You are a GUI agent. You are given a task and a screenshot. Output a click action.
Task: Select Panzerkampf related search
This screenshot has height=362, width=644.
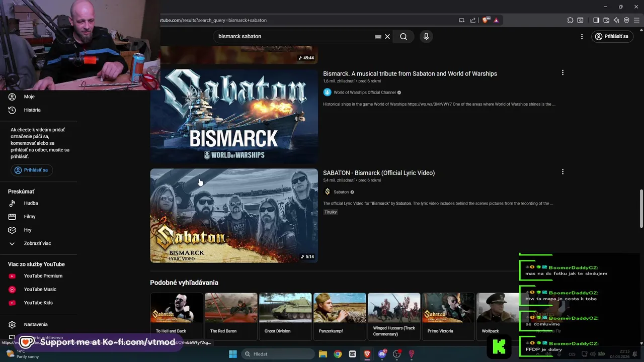pos(340,316)
